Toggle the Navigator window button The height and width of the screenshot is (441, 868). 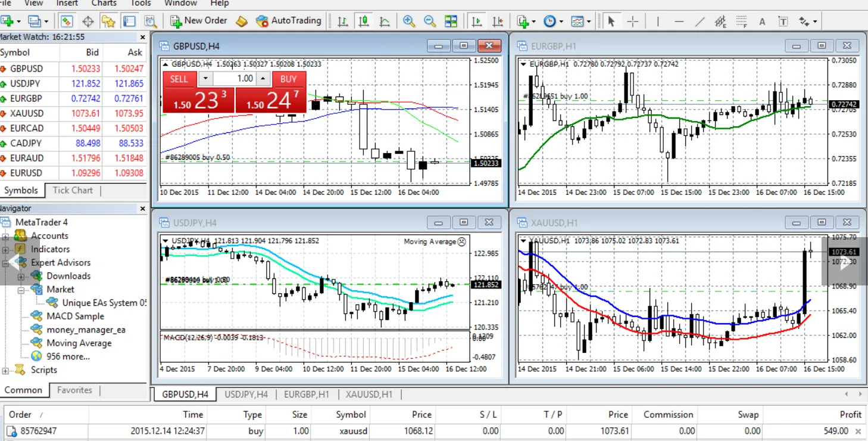click(108, 21)
